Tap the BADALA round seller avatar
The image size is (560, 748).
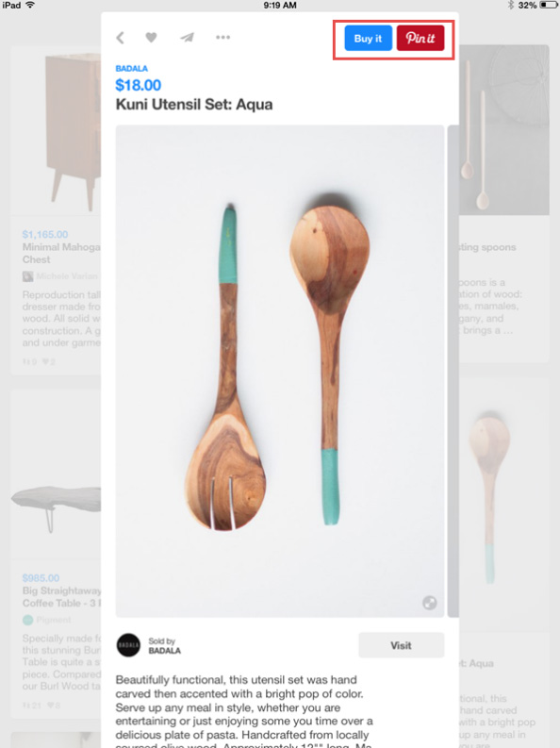click(x=128, y=645)
